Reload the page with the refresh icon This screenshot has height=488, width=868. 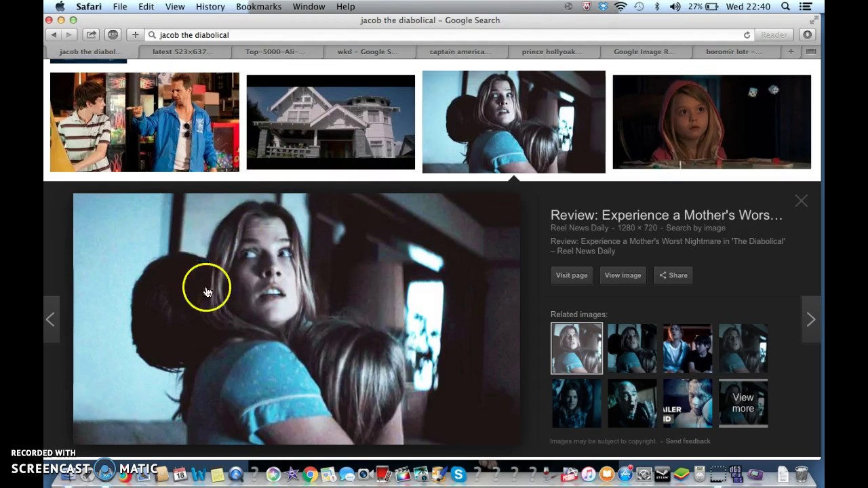coord(747,35)
